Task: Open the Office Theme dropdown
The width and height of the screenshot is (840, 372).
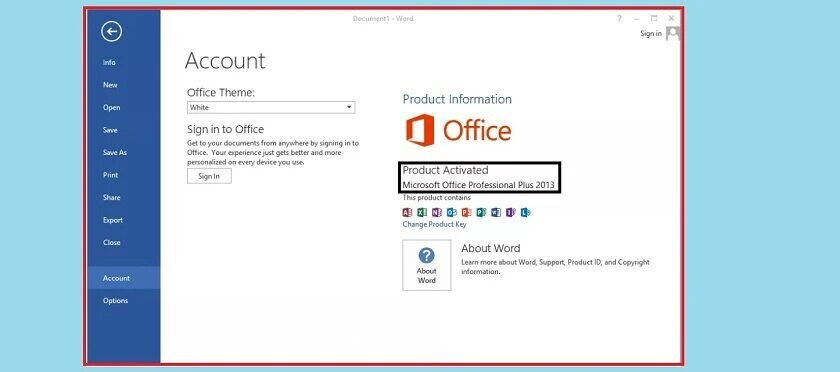Action: click(271, 107)
